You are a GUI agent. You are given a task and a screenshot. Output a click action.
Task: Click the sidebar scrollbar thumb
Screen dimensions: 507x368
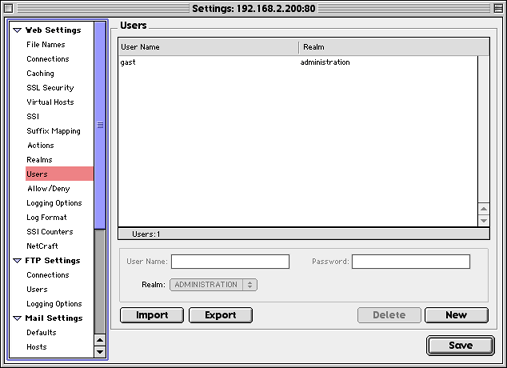(x=100, y=125)
